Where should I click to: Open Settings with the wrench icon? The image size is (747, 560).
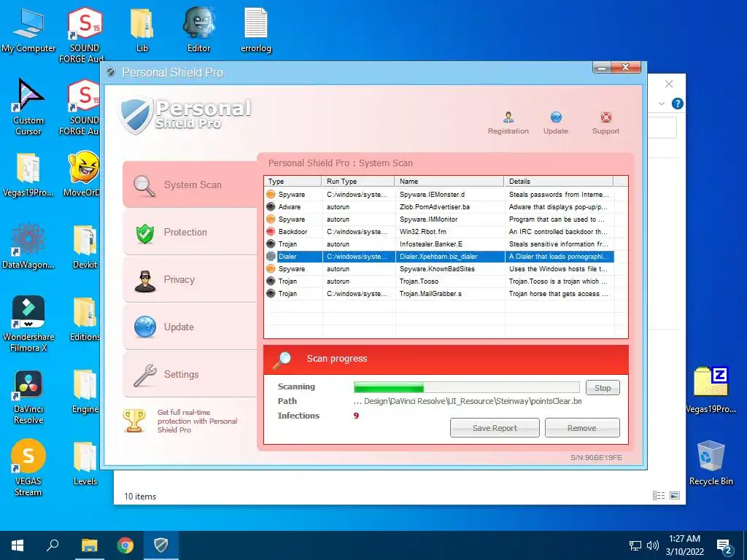pyautogui.click(x=190, y=374)
